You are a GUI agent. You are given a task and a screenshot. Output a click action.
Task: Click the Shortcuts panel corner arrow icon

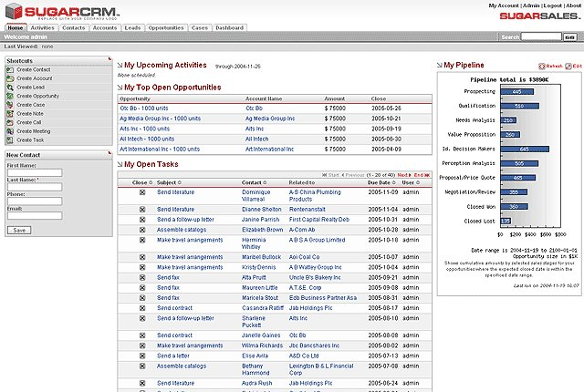pos(109,58)
